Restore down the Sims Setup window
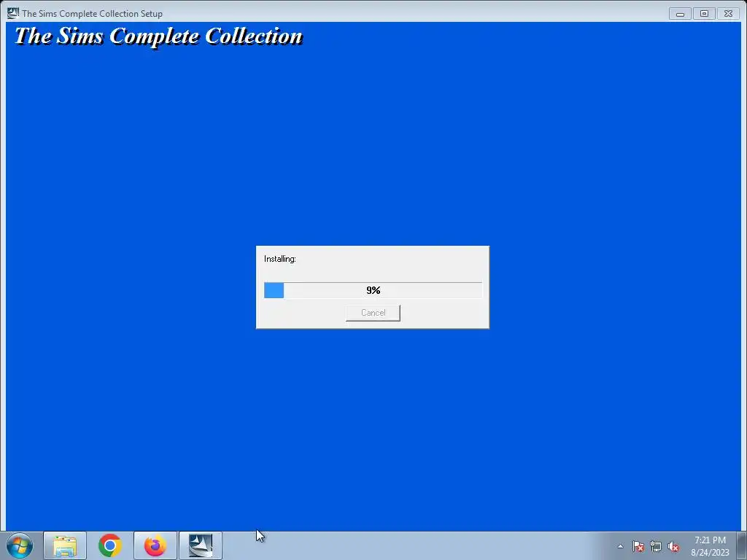This screenshot has height=560, width=747. [x=704, y=14]
